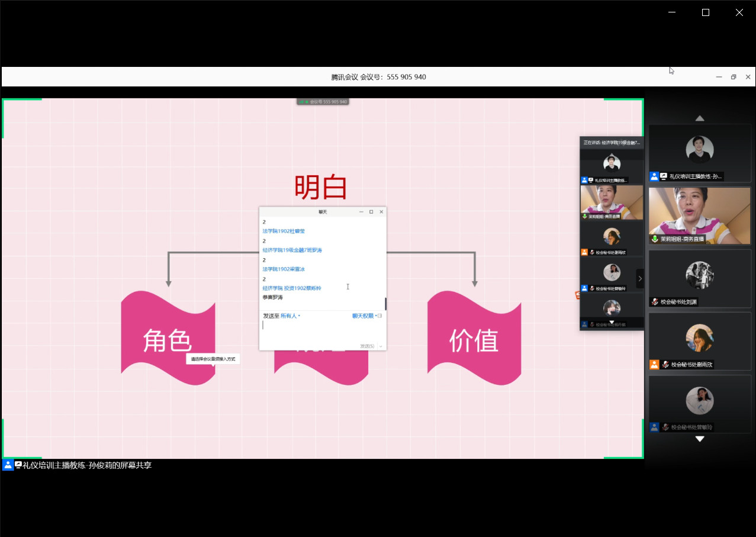Select the 茉莉姐姐 video thumbnail in sidebar
756x537 pixels.
click(x=699, y=216)
